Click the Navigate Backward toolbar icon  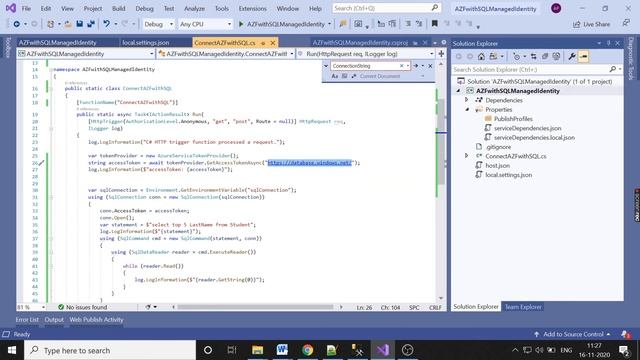click(x=16, y=24)
